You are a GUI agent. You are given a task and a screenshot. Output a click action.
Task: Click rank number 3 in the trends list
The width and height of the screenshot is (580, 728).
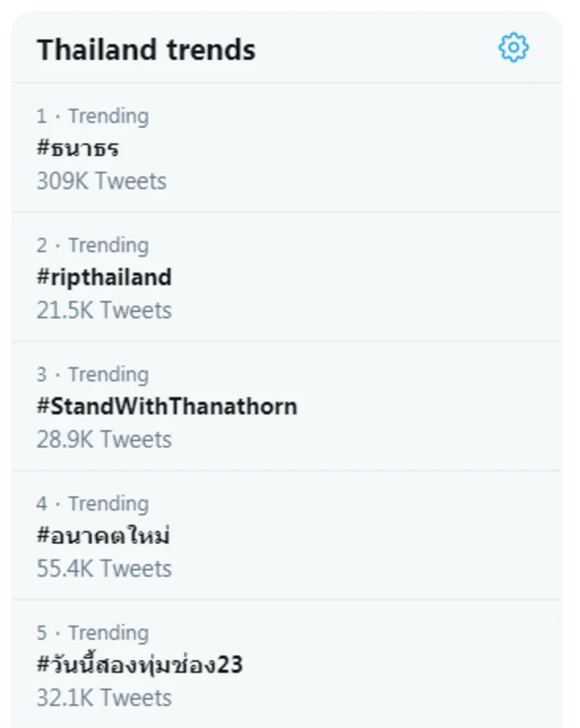pos(42,374)
